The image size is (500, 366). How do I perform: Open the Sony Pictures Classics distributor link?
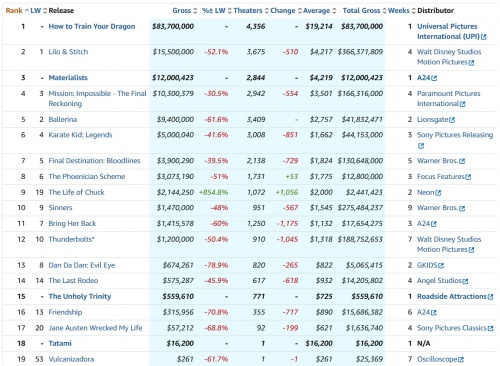[452, 328]
